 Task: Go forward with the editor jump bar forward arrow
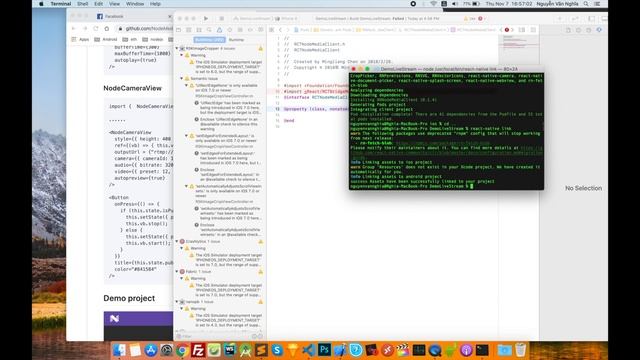click(288, 30)
